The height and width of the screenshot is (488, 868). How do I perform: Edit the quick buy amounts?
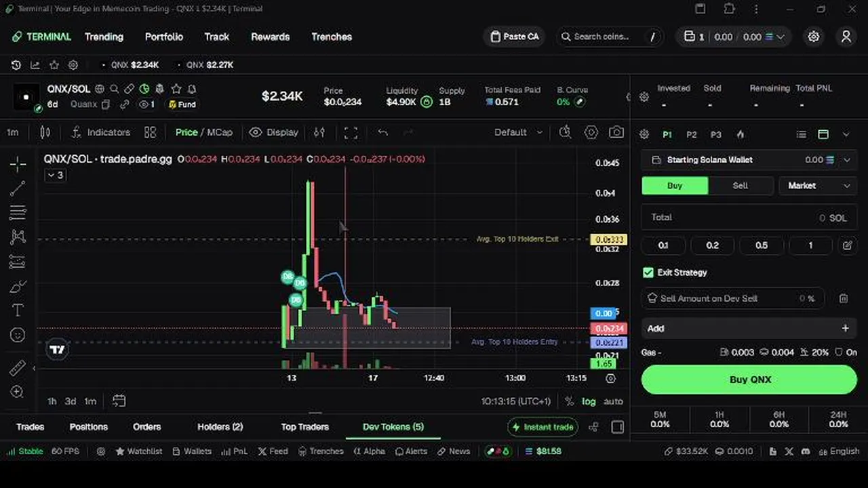[847, 245]
